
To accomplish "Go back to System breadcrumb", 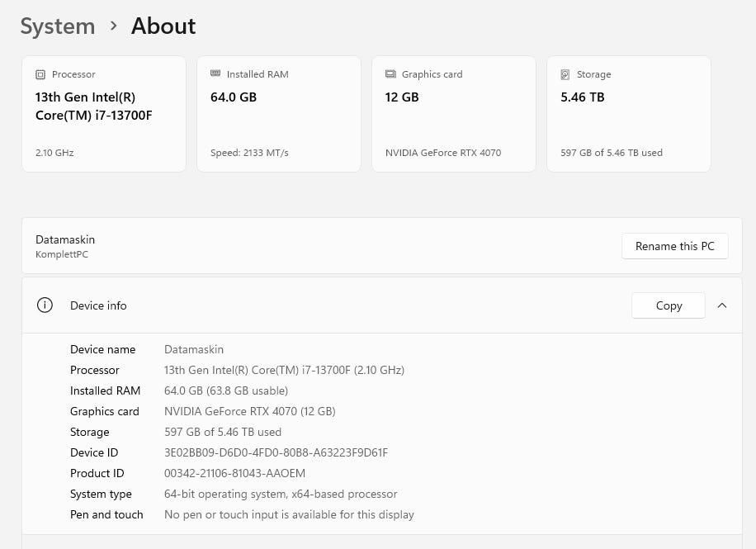I will (x=58, y=26).
